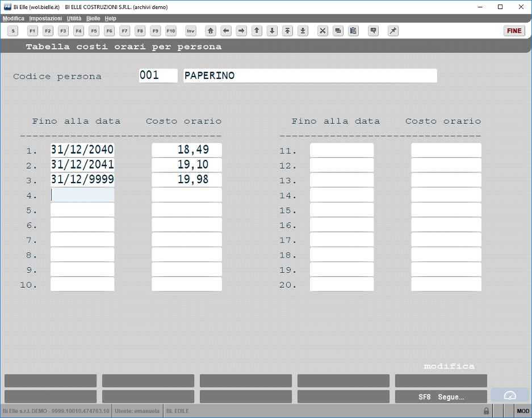Click the F4 function key button
Screen dimensions: 532x418
pos(78,31)
